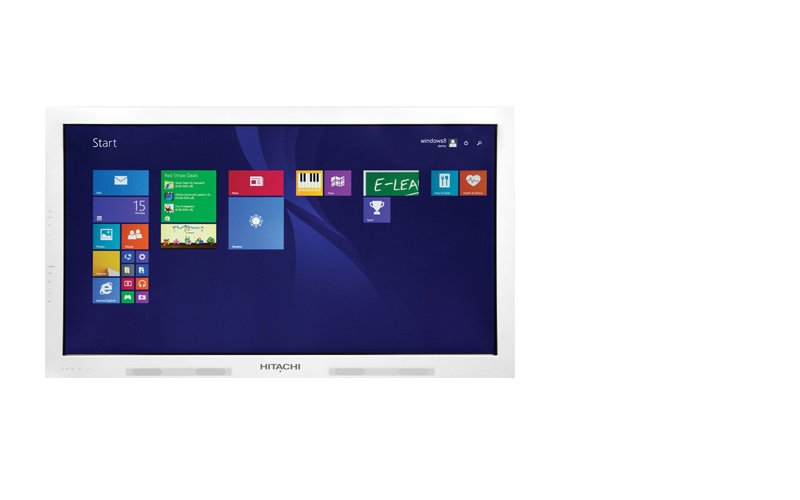Click the search magnifier icon

coord(480,143)
